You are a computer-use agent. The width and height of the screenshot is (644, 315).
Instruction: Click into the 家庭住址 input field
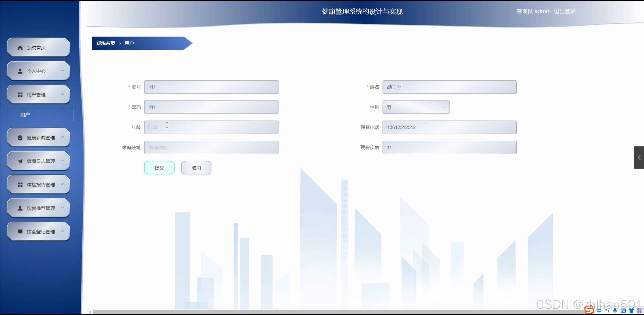[211, 147]
